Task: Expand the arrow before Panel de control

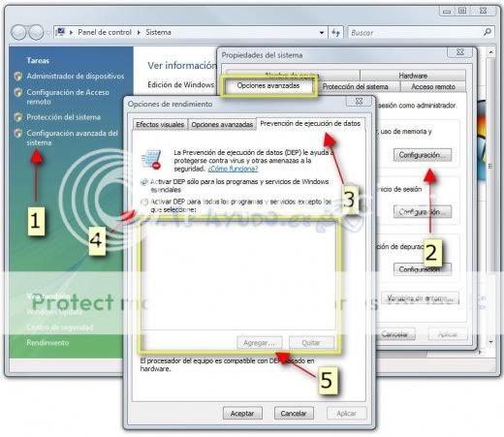Action: [x=72, y=32]
